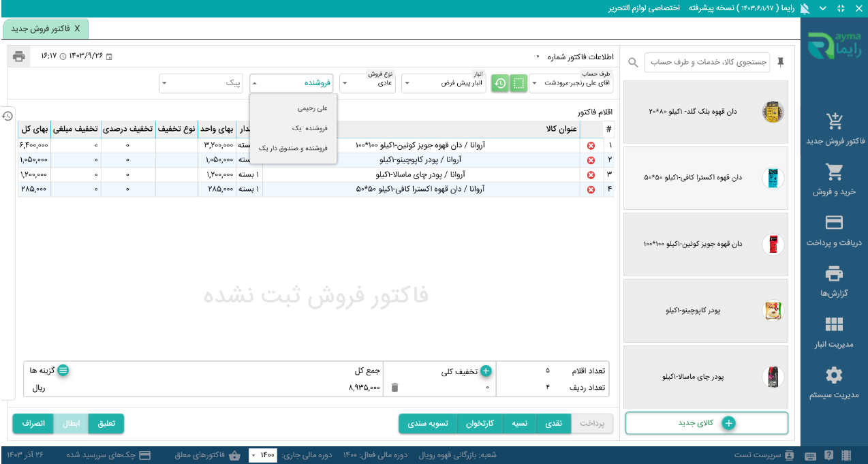
Task: Click the invoice print icon top-left
Action: pos(18,57)
